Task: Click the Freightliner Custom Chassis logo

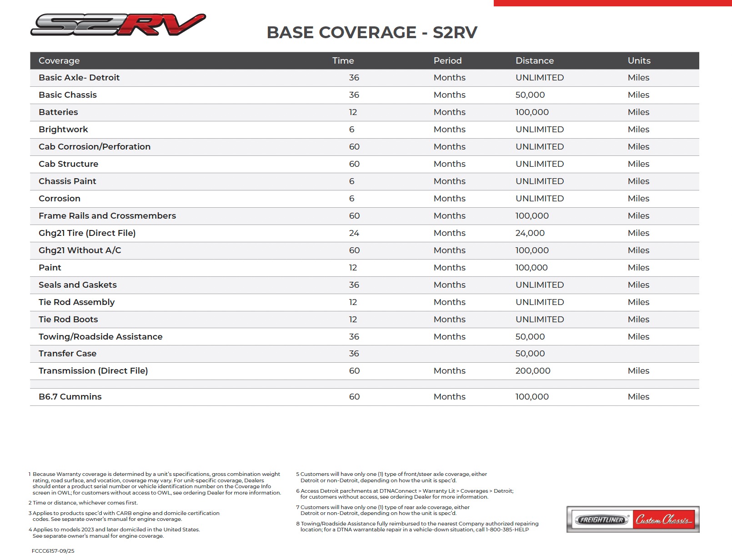Action: 632,519
